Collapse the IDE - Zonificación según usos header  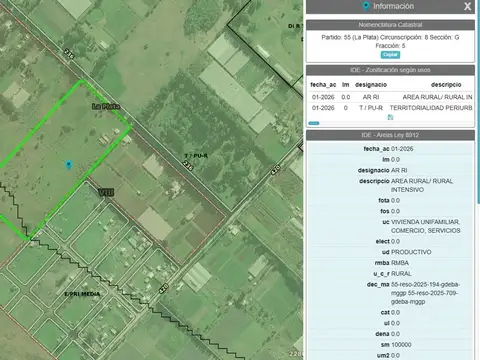pos(390,70)
